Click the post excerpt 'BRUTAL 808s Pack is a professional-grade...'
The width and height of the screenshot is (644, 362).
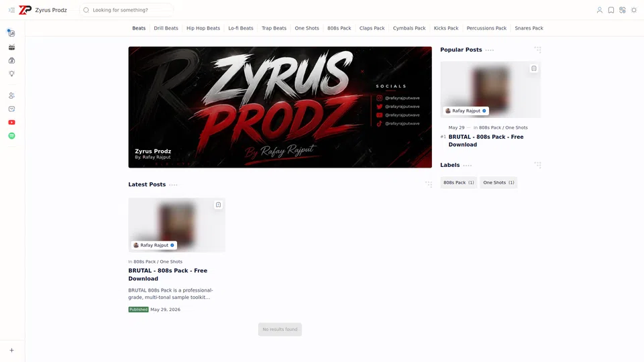tap(170, 294)
